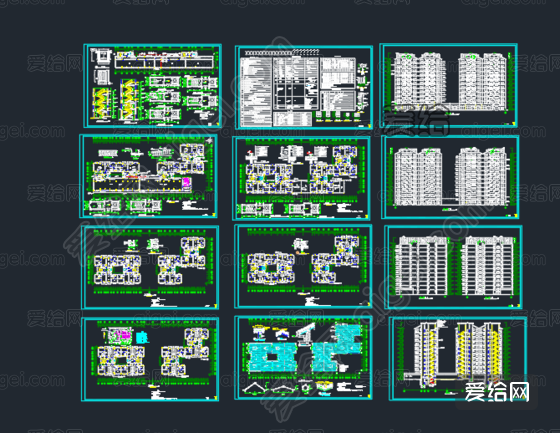
Task: Select the stair section detail sheet with yellow zigzag stairs
Action: [152, 86]
